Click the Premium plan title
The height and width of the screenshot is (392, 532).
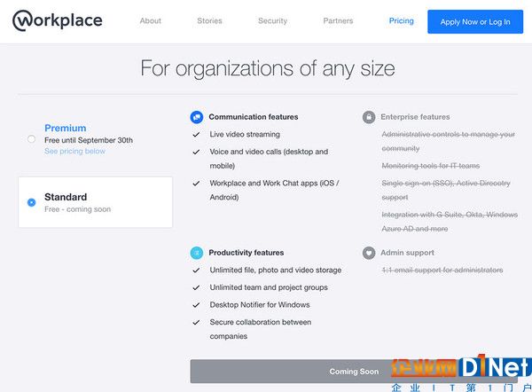click(x=65, y=128)
